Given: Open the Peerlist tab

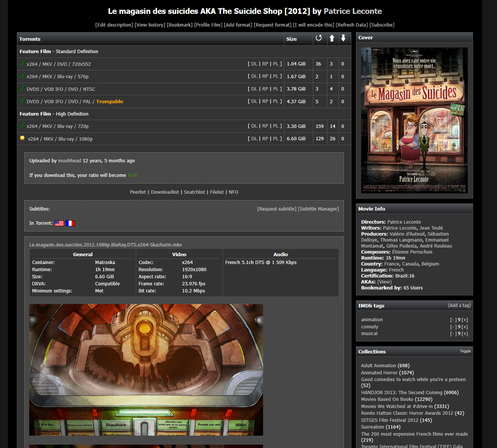Looking at the screenshot, I should (138, 192).
